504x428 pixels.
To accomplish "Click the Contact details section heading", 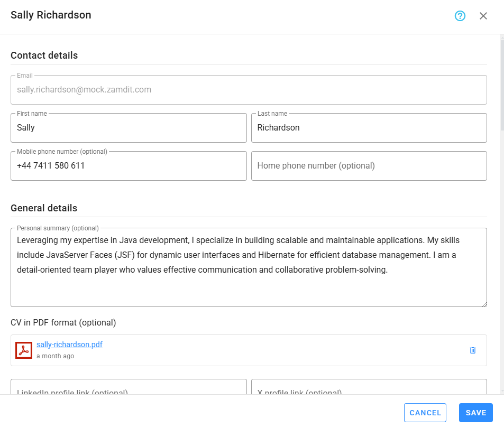I will click(44, 55).
